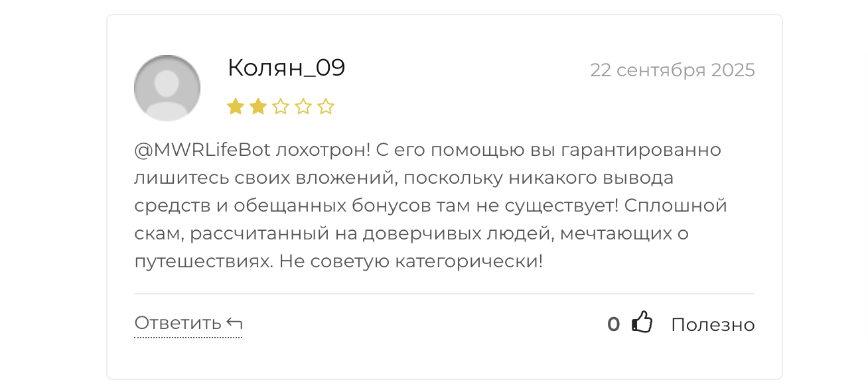Screen dimensions: 868x390
Task: Click the word "путешествиях" in the review text
Action: (202, 261)
